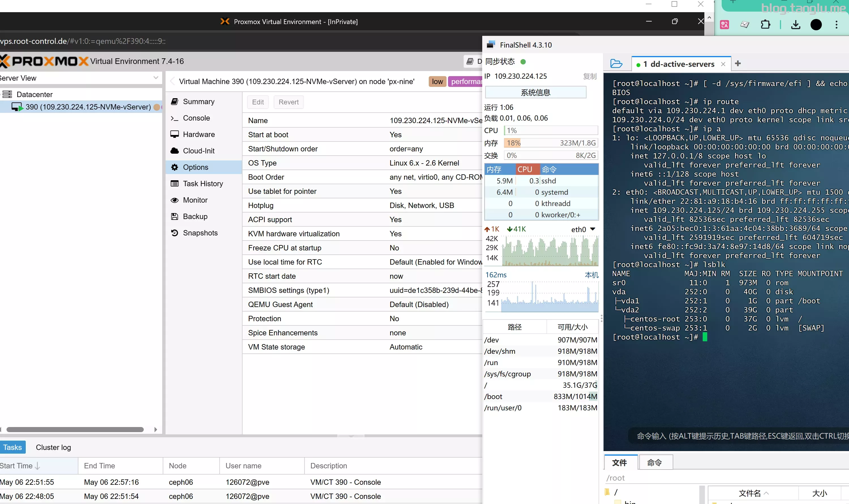
Task: Open the browser downloads icon
Action: click(x=796, y=24)
